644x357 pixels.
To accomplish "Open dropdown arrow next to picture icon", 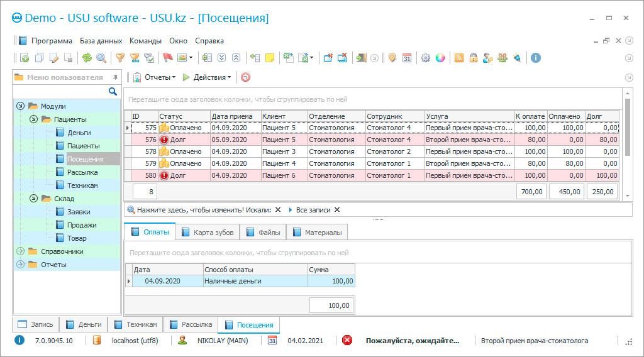I will (191, 58).
